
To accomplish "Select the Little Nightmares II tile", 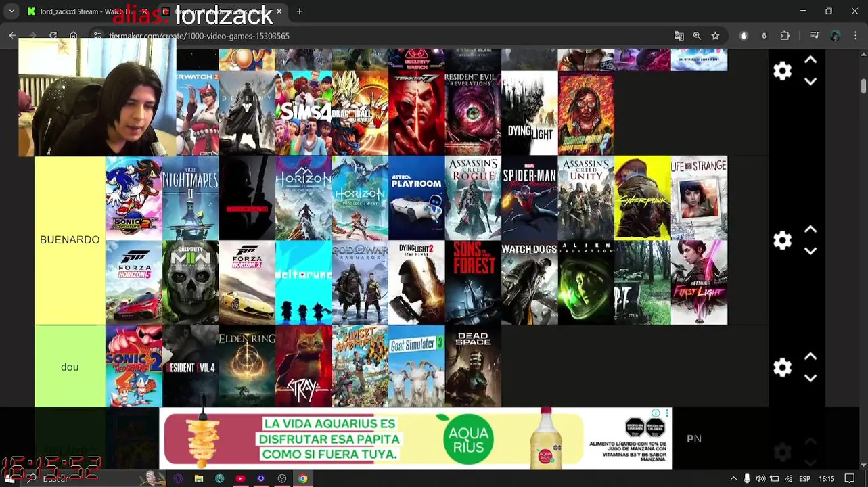I will coord(190,198).
